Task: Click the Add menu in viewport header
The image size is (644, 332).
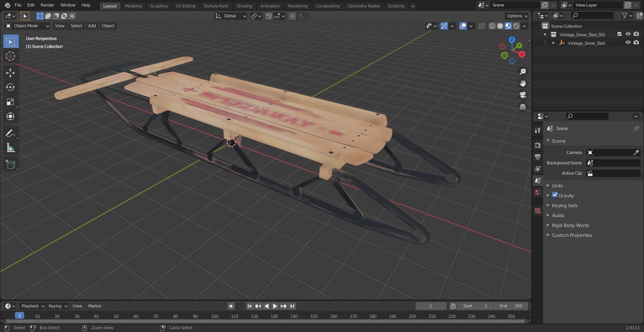Action: 92,26
